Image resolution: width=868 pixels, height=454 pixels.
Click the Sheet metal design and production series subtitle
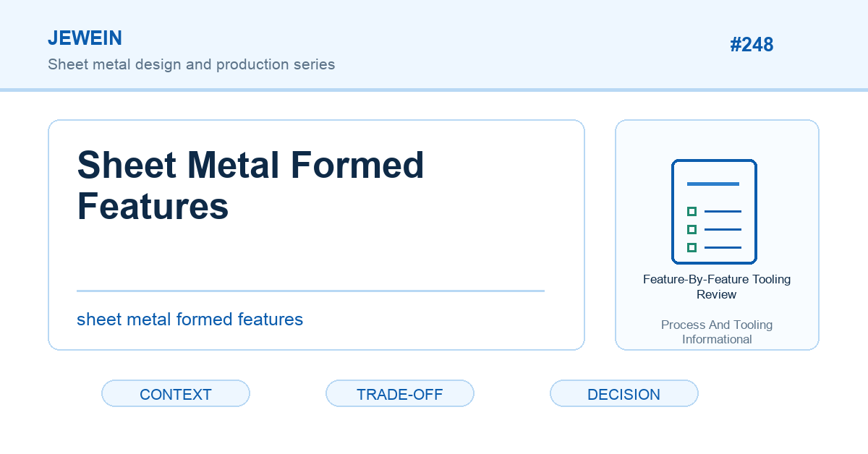192,64
